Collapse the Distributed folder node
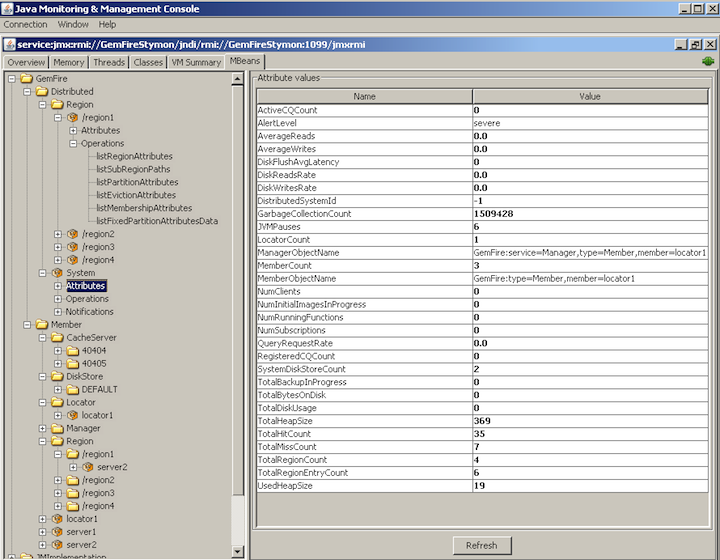This screenshot has width=720, height=560. click(x=28, y=91)
